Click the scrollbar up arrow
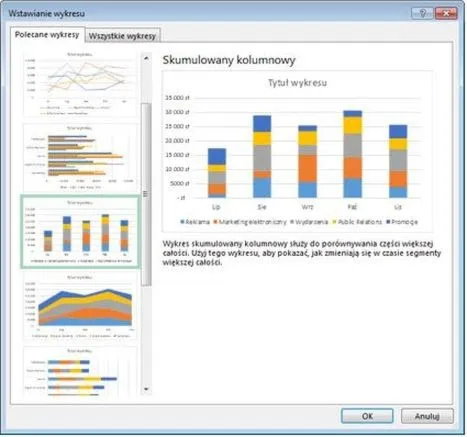Screen dimensions: 467x437 pos(146,59)
